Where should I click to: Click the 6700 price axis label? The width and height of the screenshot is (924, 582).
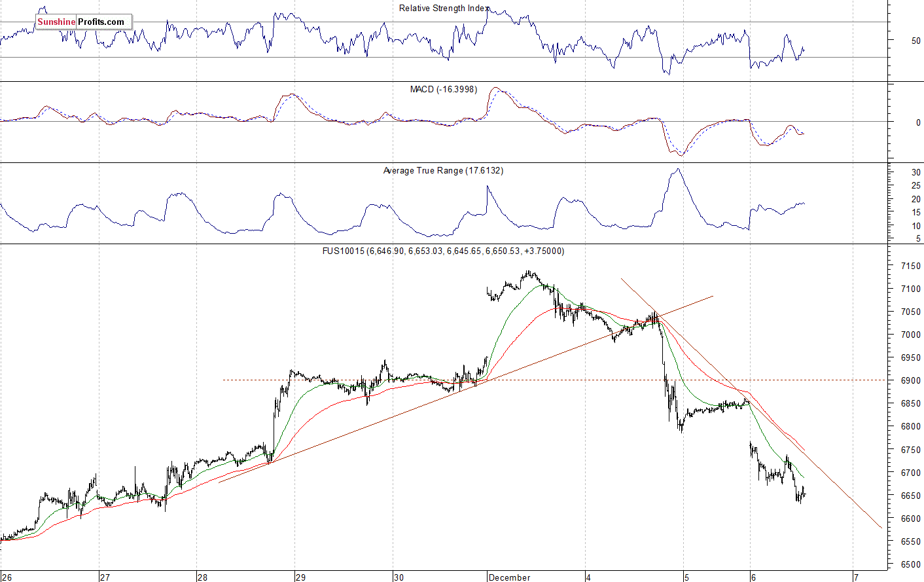click(910, 473)
